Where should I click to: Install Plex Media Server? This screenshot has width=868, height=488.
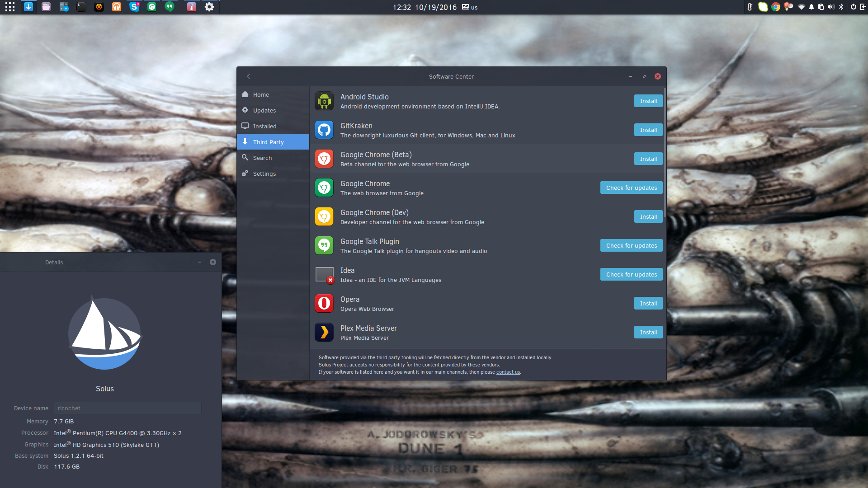click(648, 333)
